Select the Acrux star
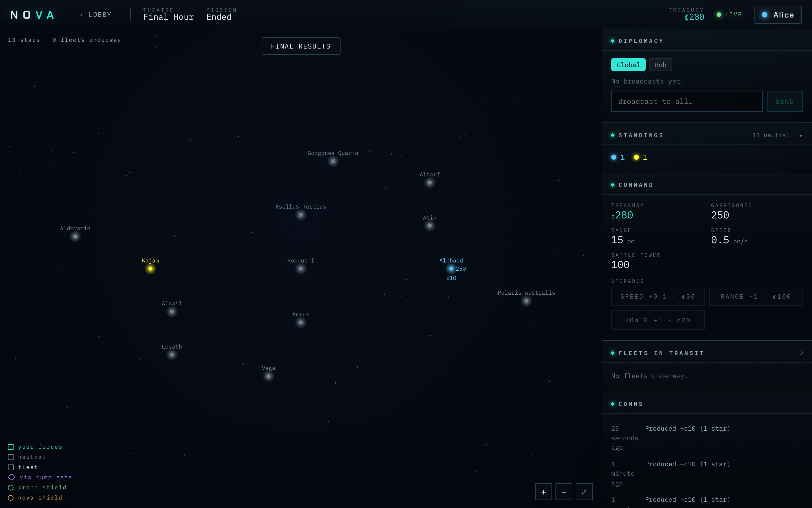Screen dimensions: 812x508 301,323
